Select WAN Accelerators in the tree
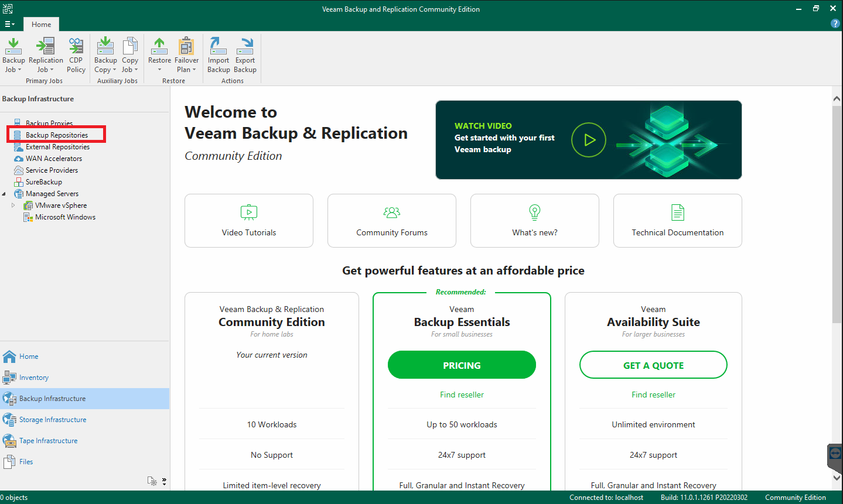 coord(54,159)
